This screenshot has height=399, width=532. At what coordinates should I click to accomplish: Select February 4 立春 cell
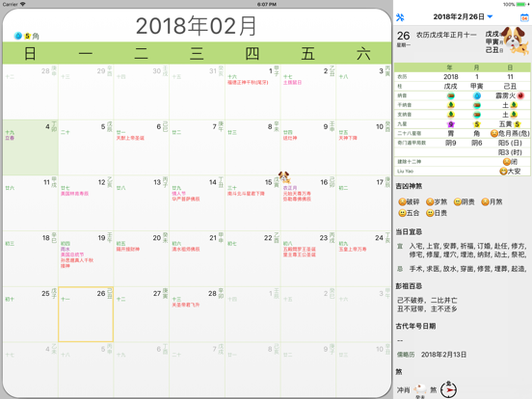click(x=30, y=147)
